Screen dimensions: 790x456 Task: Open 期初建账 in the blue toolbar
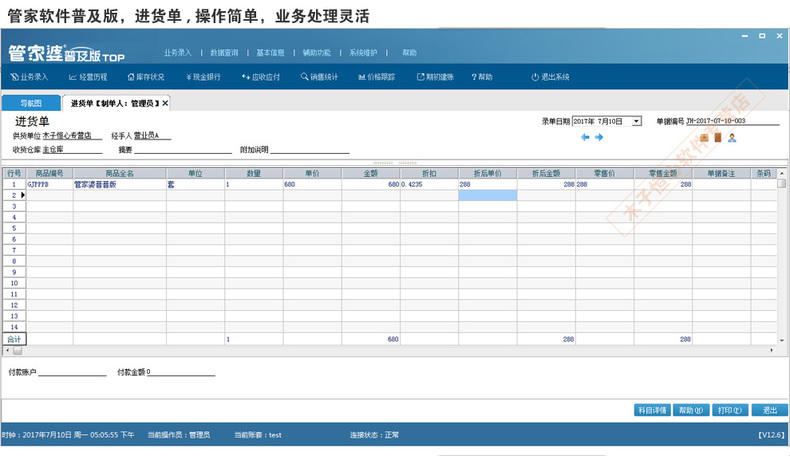tap(435, 77)
